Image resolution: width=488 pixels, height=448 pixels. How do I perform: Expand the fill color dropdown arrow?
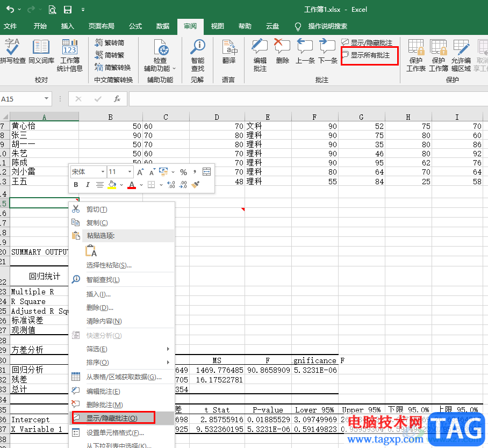[121, 185]
